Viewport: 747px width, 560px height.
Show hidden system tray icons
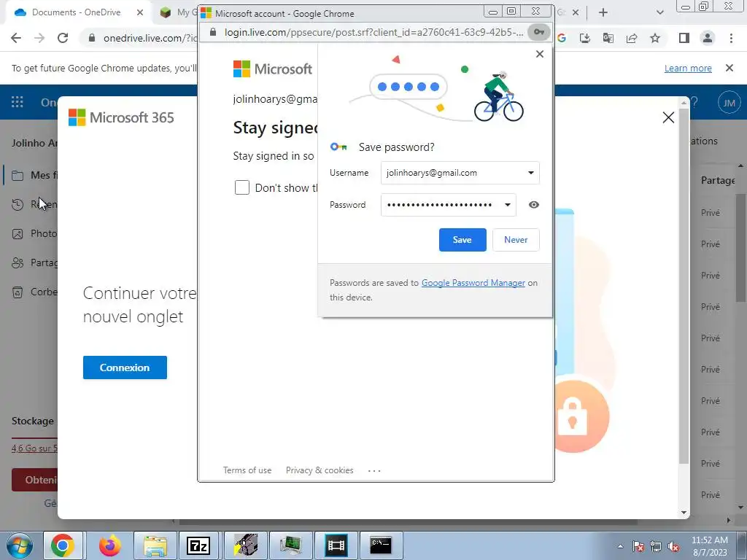pos(620,546)
